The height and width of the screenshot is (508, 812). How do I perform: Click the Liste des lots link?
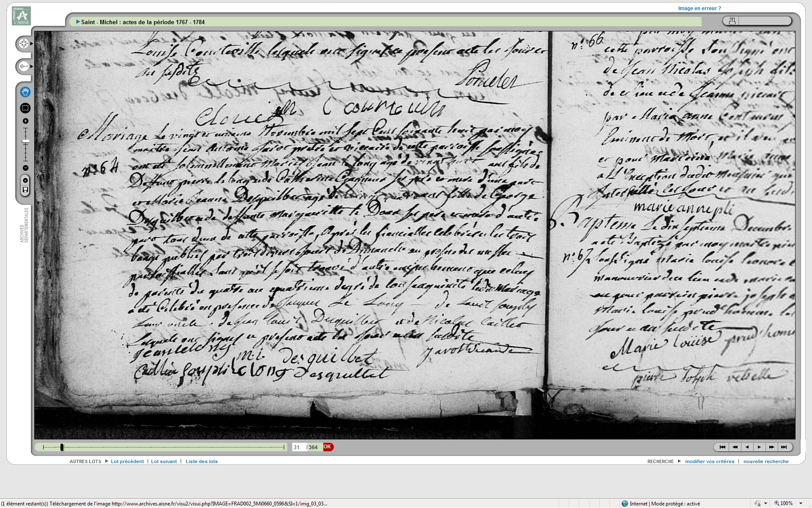click(201, 461)
